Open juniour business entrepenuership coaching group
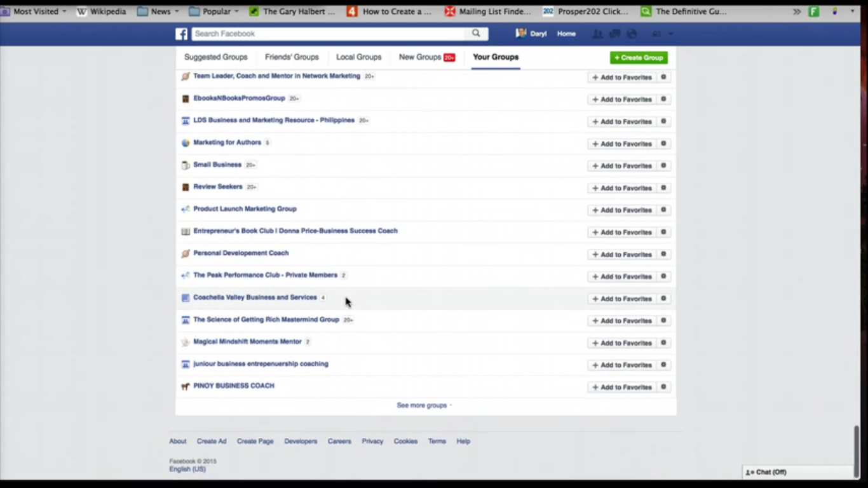868x488 pixels. (261, 364)
